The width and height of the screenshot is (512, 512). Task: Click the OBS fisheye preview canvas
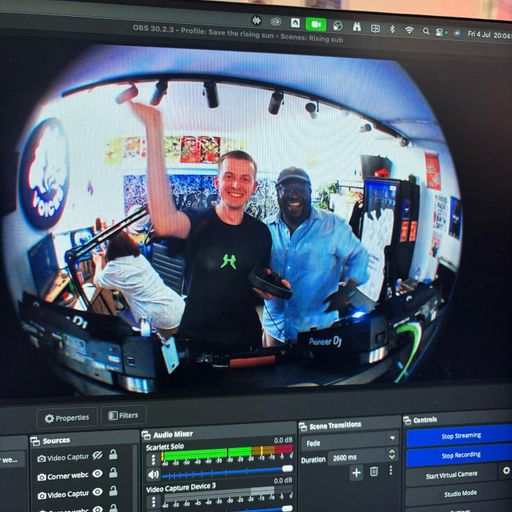pyautogui.click(x=233, y=220)
